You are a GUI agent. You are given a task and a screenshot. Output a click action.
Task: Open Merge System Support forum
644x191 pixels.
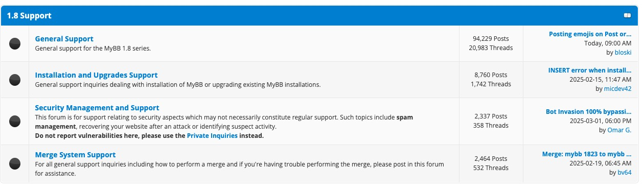click(75, 155)
